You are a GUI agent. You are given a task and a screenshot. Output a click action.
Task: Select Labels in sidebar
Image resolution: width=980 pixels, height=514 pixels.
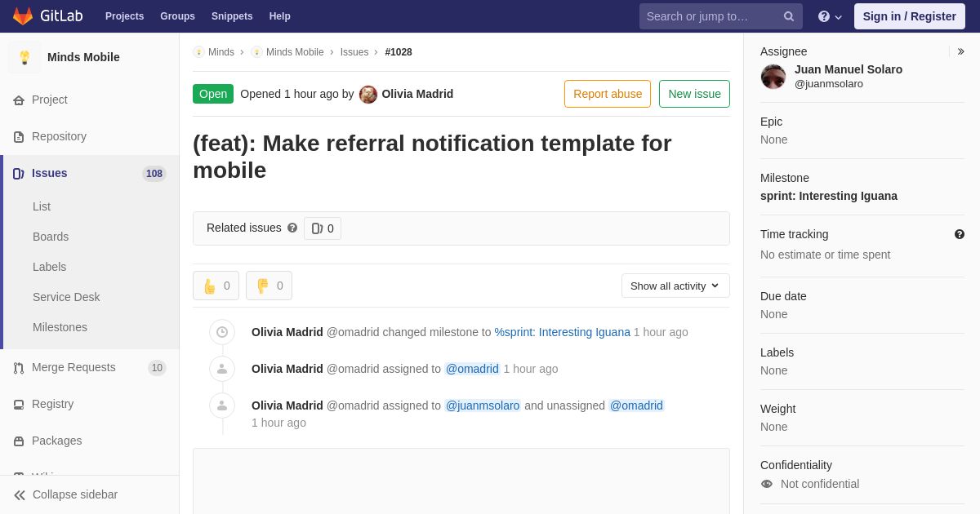pyautogui.click(x=49, y=267)
